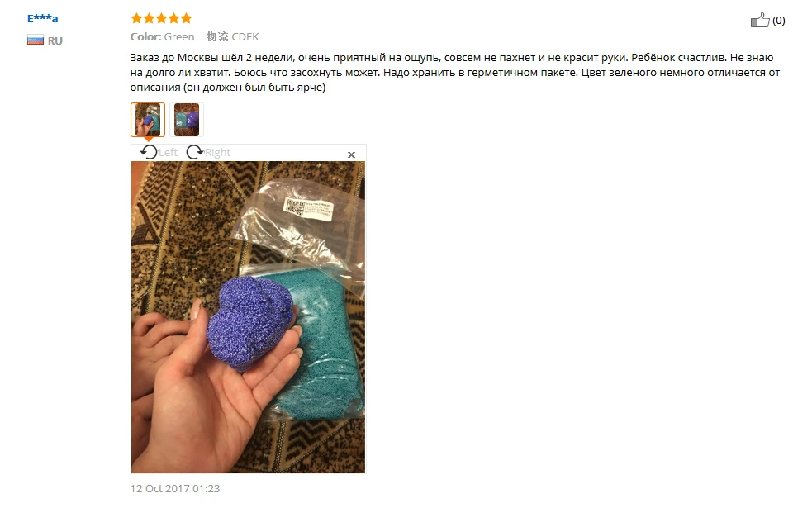The width and height of the screenshot is (812, 508).
Task: Click the middle (third) rating star
Action: (162, 19)
